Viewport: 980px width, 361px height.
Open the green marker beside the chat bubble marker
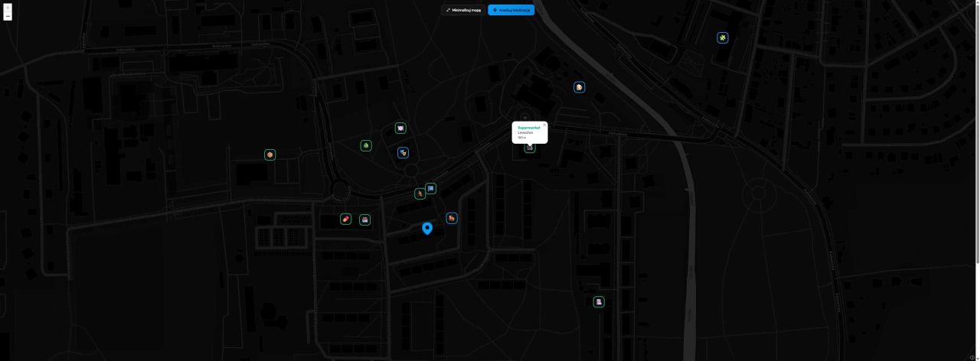(420, 194)
